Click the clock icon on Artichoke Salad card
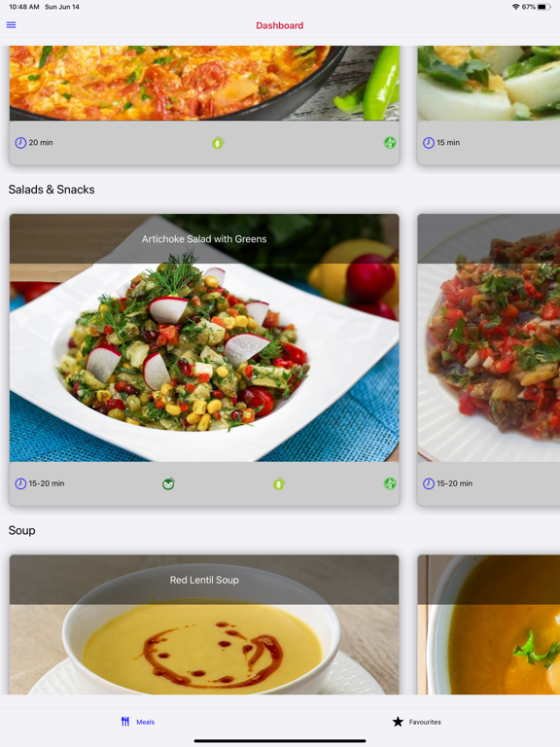 [x=20, y=483]
